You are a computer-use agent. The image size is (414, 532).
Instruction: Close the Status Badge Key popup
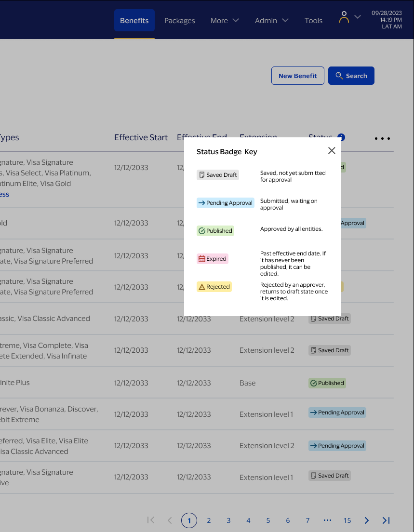click(332, 151)
